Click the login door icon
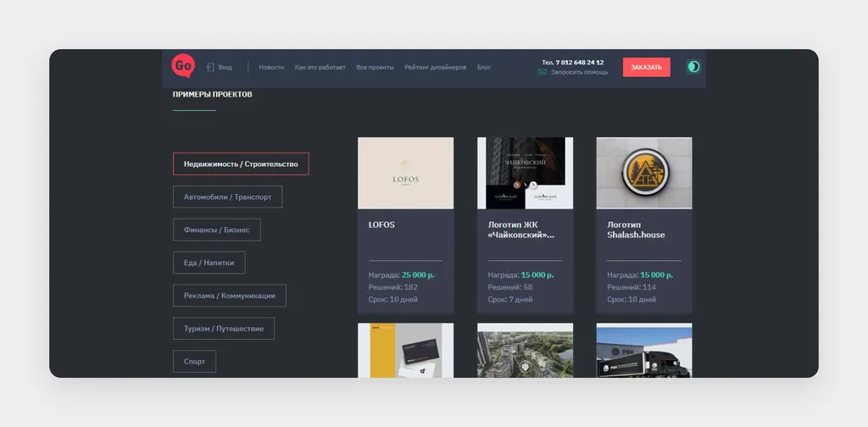The width and height of the screenshot is (868, 427). (210, 67)
